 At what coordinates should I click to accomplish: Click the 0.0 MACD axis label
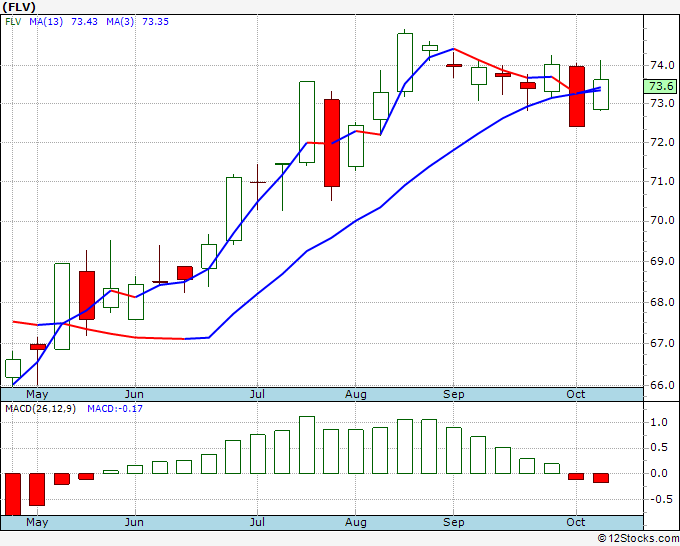coord(659,474)
